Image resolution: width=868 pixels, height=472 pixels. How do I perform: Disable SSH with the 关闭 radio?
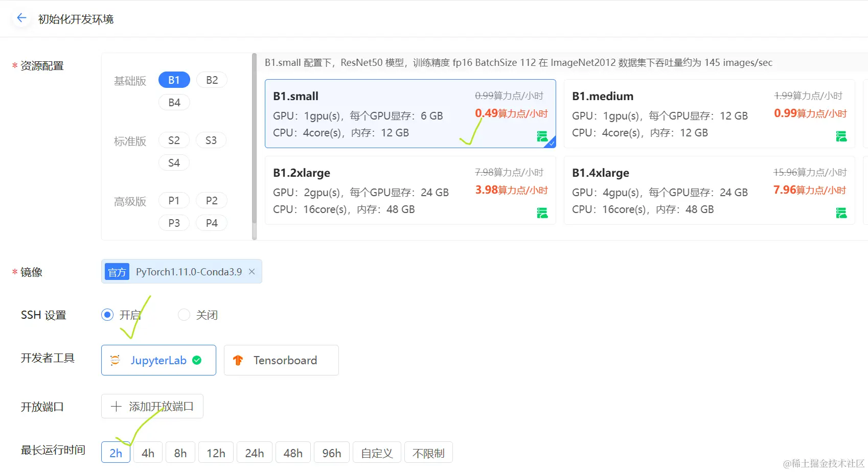coord(184,315)
